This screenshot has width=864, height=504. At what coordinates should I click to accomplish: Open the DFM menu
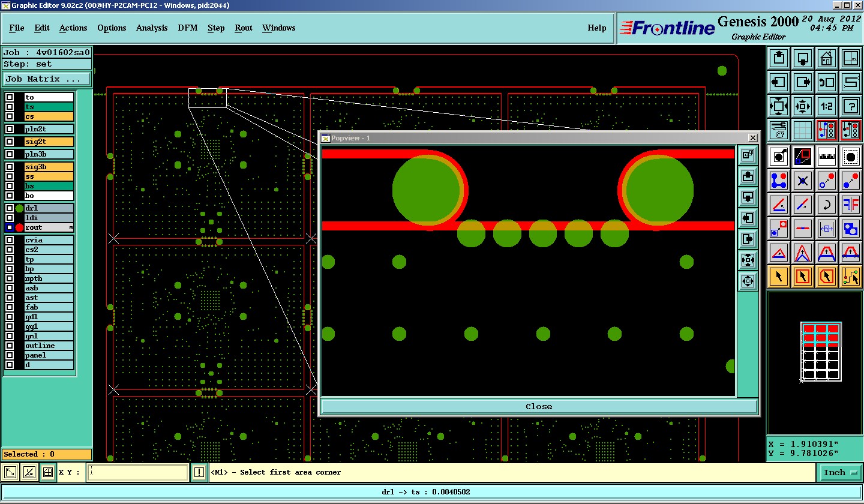(x=188, y=28)
